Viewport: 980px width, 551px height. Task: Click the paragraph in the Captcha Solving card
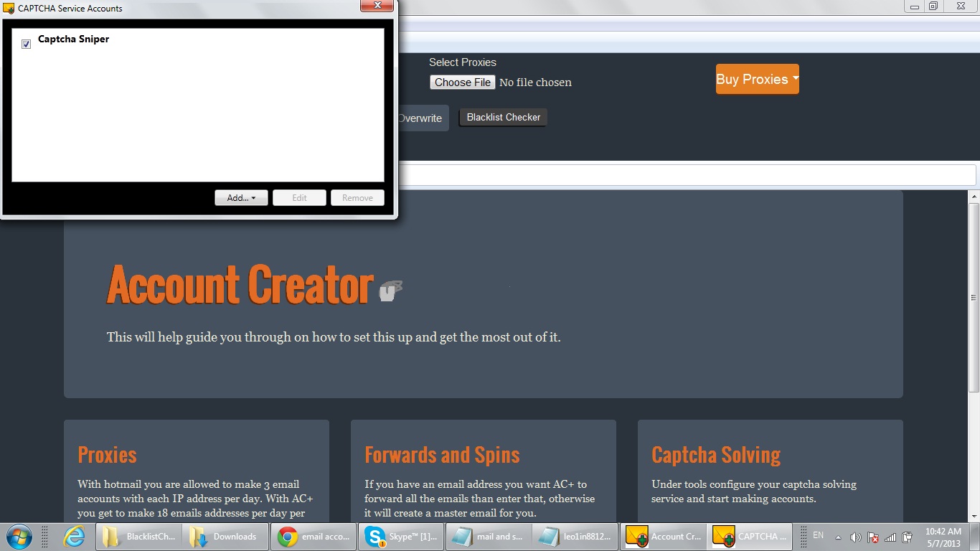[x=754, y=491]
